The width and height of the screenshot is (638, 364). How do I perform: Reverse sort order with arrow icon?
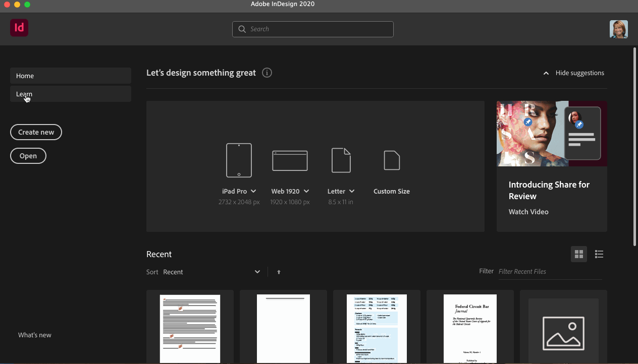tap(279, 272)
